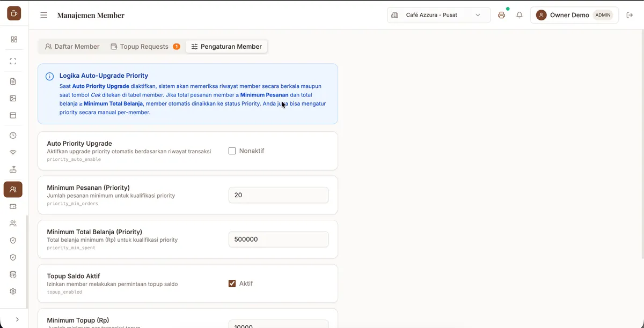Click the "priority_min_spent" key text

[71, 248]
